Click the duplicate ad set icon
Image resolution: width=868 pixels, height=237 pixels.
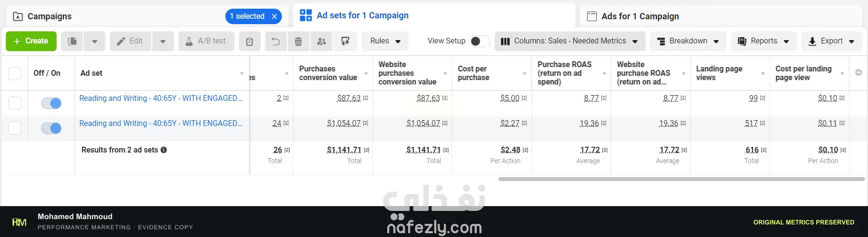[x=72, y=42]
